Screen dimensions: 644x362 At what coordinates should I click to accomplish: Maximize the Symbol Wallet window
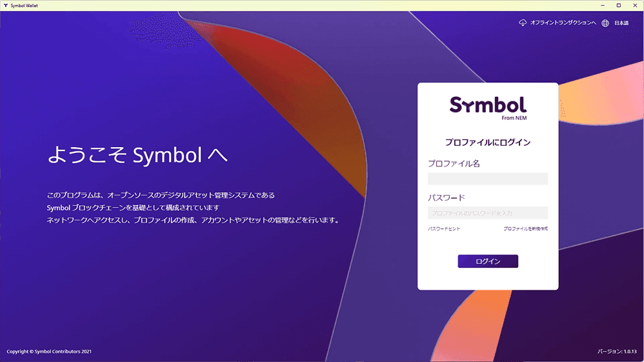pyautogui.click(x=619, y=5)
